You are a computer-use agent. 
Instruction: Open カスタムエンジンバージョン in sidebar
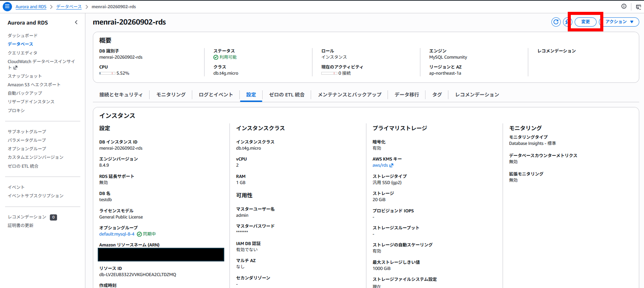[36, 157]
